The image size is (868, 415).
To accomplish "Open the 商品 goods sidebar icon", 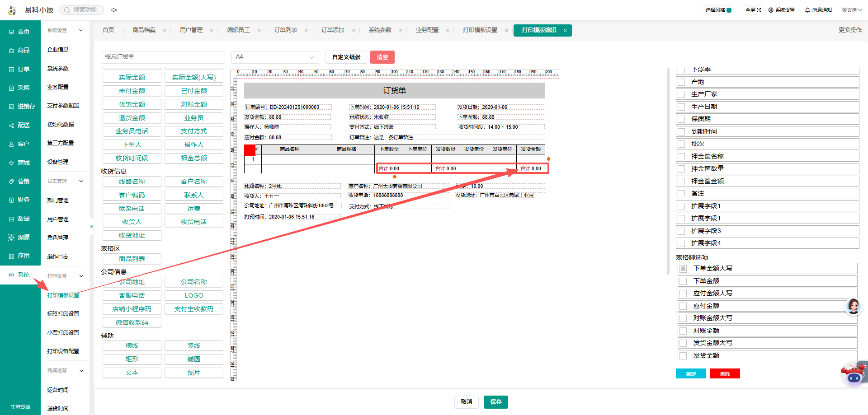I will point(11,51).
